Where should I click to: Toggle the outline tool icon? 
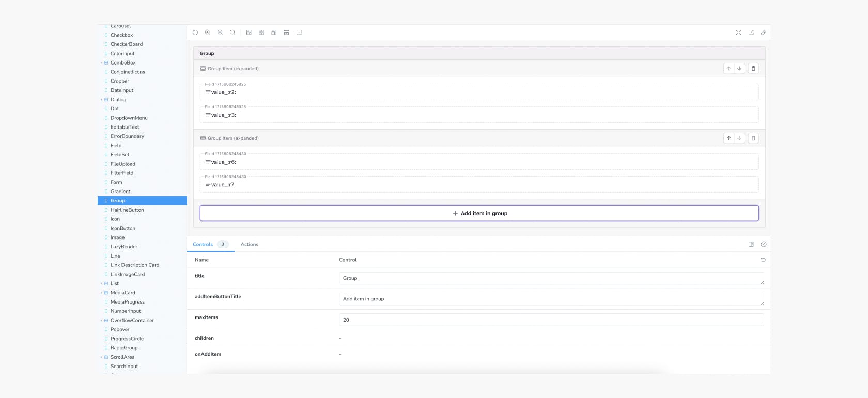(299, 33)
